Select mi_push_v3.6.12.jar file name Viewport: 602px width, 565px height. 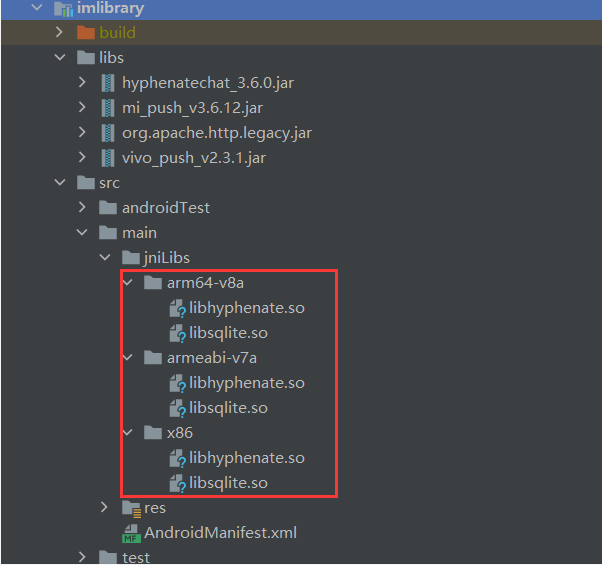coord(192,108)
